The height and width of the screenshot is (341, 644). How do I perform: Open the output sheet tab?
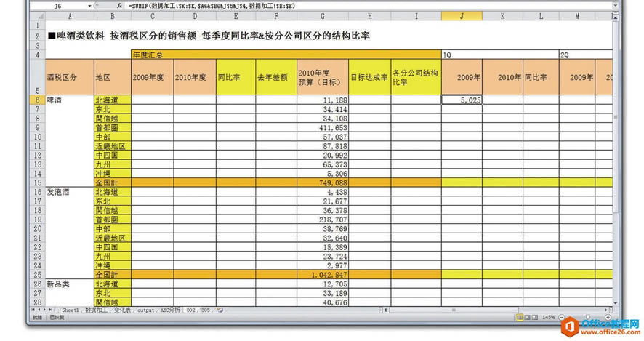coord(145,310)
